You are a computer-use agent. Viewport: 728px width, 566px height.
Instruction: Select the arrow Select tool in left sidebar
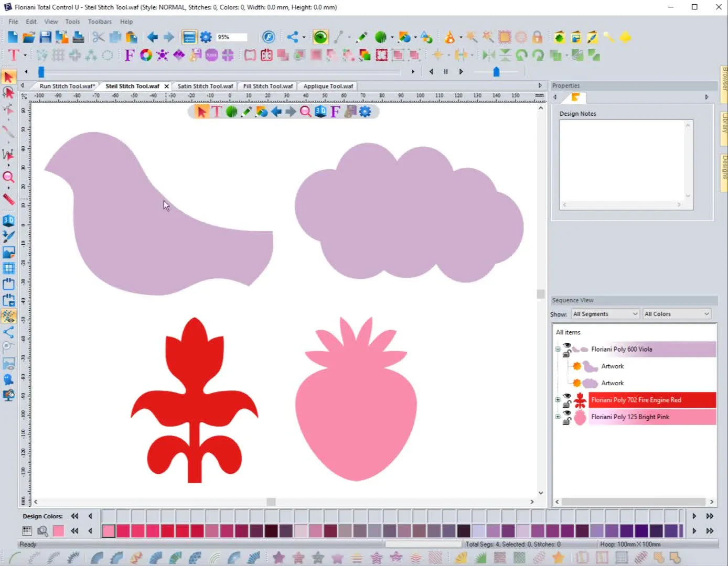click(8, 77)
